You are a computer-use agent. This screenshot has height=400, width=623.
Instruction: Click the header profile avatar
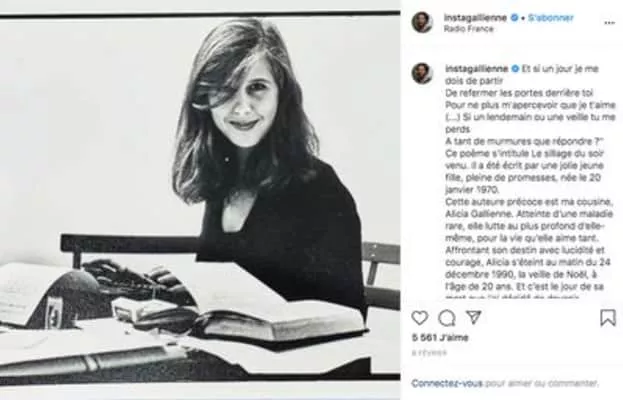click(x=422, y=22)
